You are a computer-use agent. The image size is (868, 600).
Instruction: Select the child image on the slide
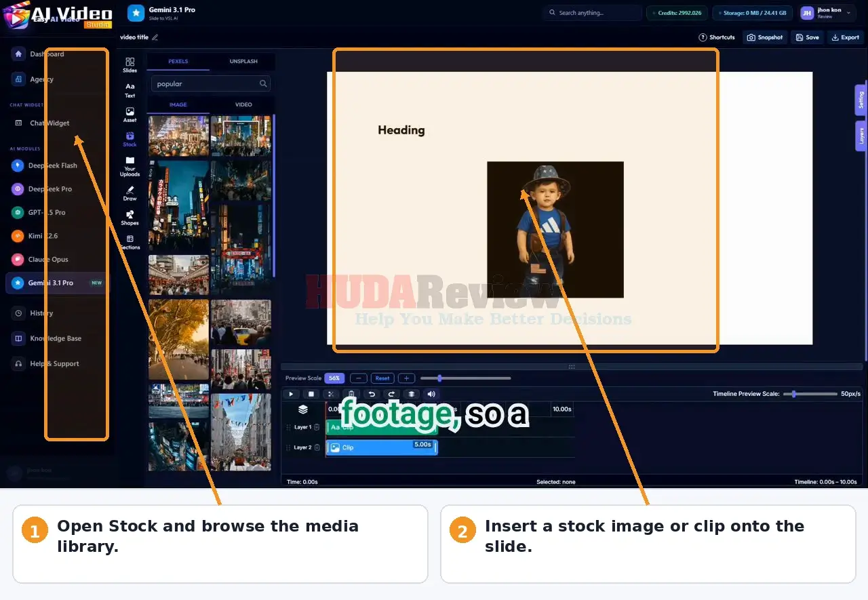[555, 229]
